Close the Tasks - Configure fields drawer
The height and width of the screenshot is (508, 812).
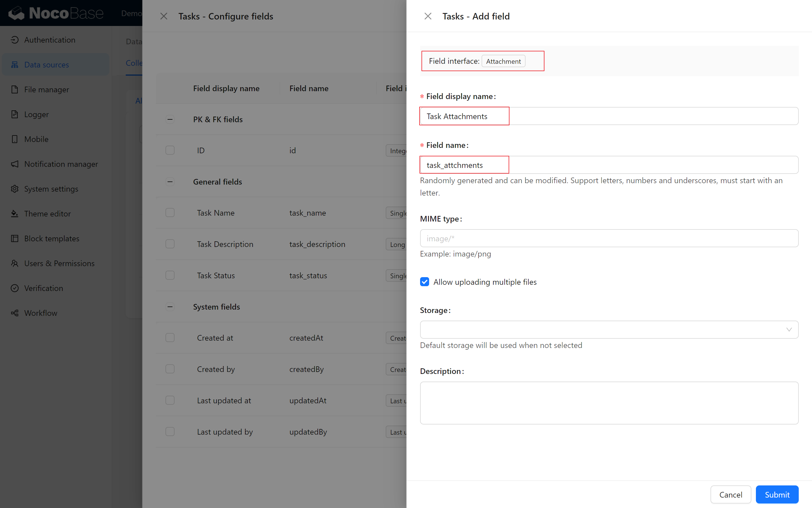click(164, 16)
